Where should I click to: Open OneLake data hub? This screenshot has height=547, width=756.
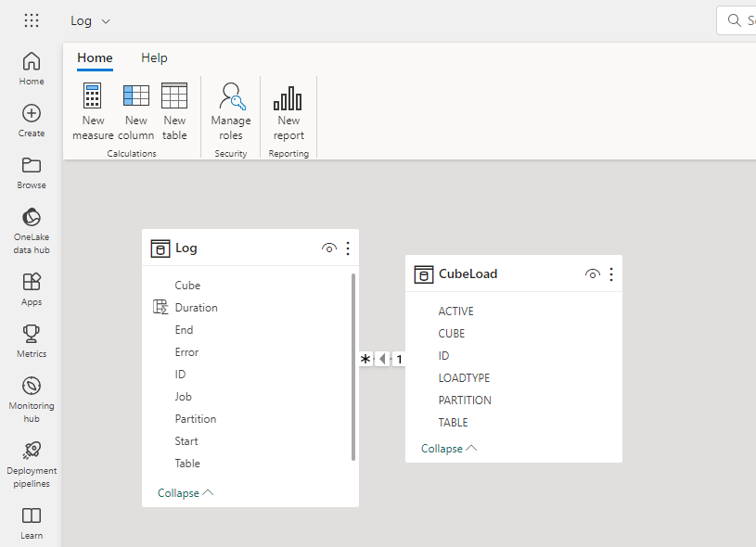32,230
